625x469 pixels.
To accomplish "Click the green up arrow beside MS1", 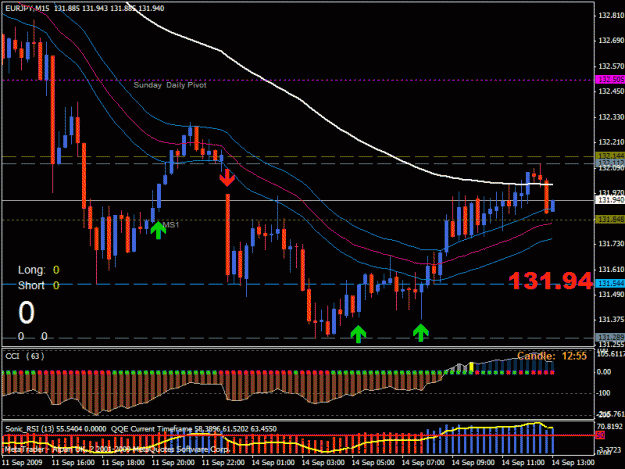I will (x=158, y=230).
